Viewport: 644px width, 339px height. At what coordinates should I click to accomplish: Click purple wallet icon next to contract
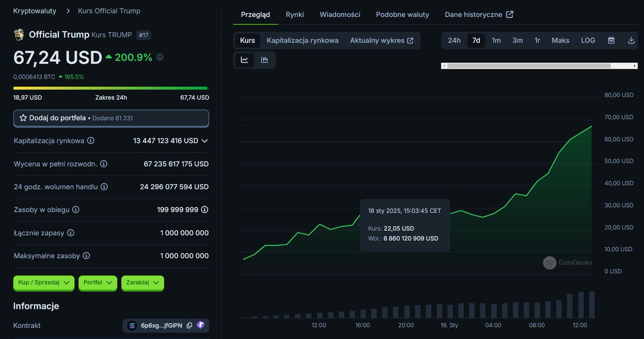[201, 325]
